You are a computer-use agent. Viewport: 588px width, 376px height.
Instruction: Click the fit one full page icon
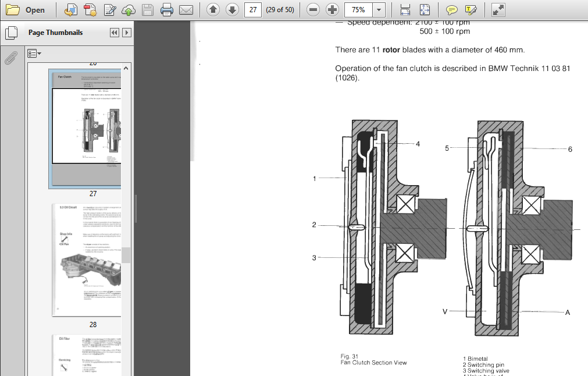[425, 10]
